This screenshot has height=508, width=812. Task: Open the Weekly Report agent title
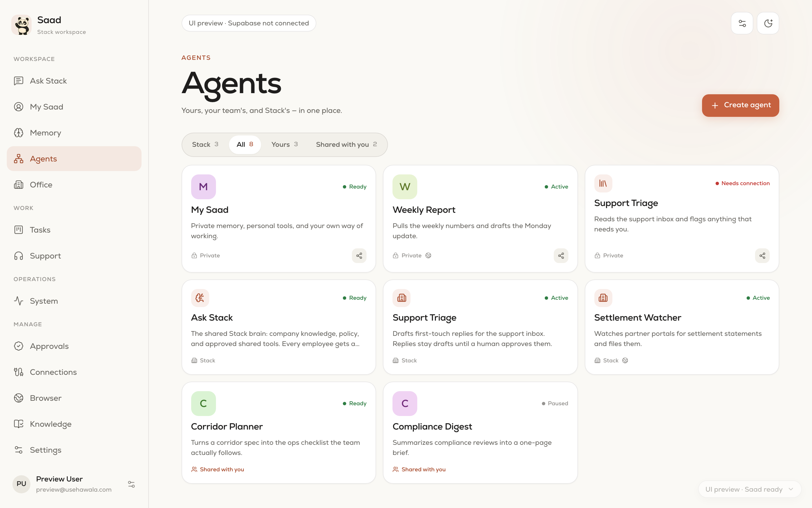pos(424,210)
